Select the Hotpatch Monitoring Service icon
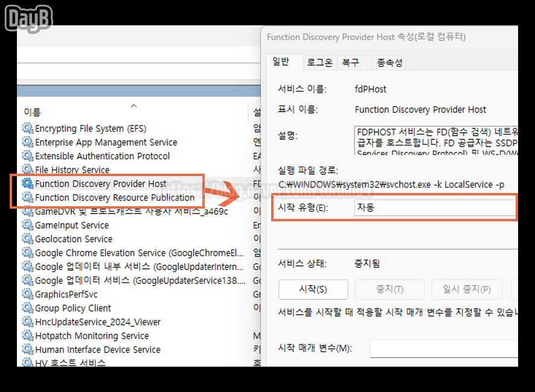The width and height of the screenshot is (535, 392). point(27,336)
